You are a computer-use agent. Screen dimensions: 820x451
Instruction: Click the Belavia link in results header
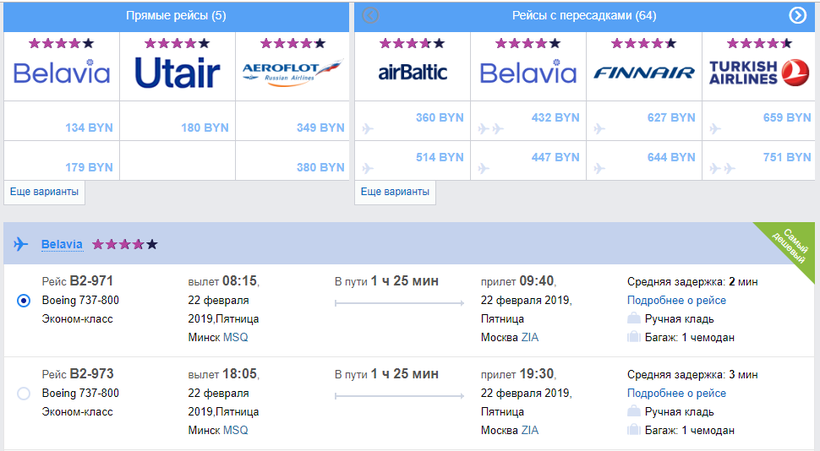point(61,244)
